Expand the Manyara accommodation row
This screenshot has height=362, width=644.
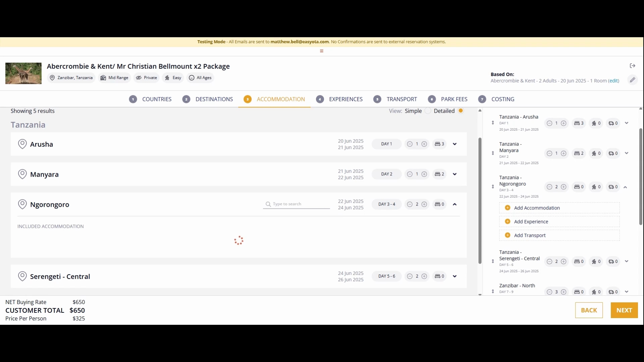[x=455, y=174]
